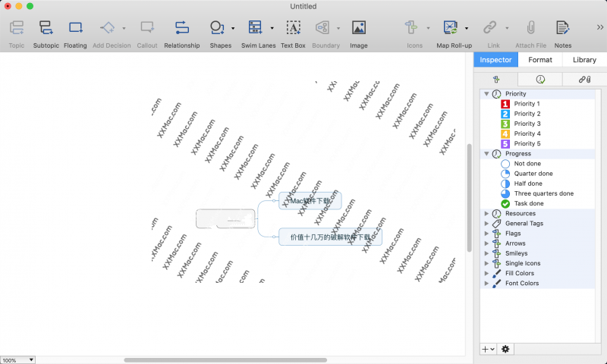Click the Topic toolbar icon
The image size is (607, 364).
(x=17, y=28)
